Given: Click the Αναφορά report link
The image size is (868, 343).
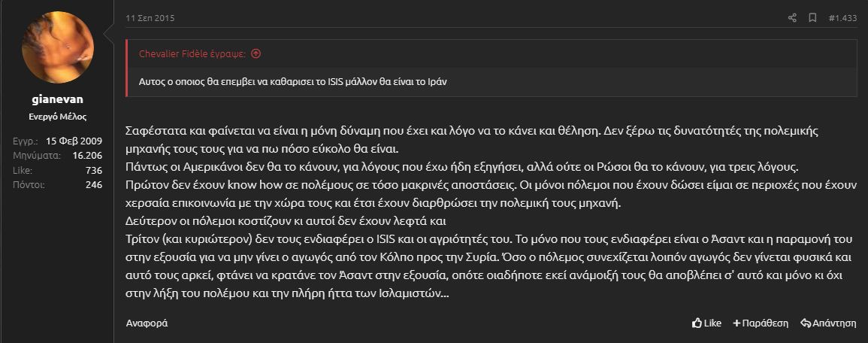Looking at the screenshot, I should pos(147,323).
